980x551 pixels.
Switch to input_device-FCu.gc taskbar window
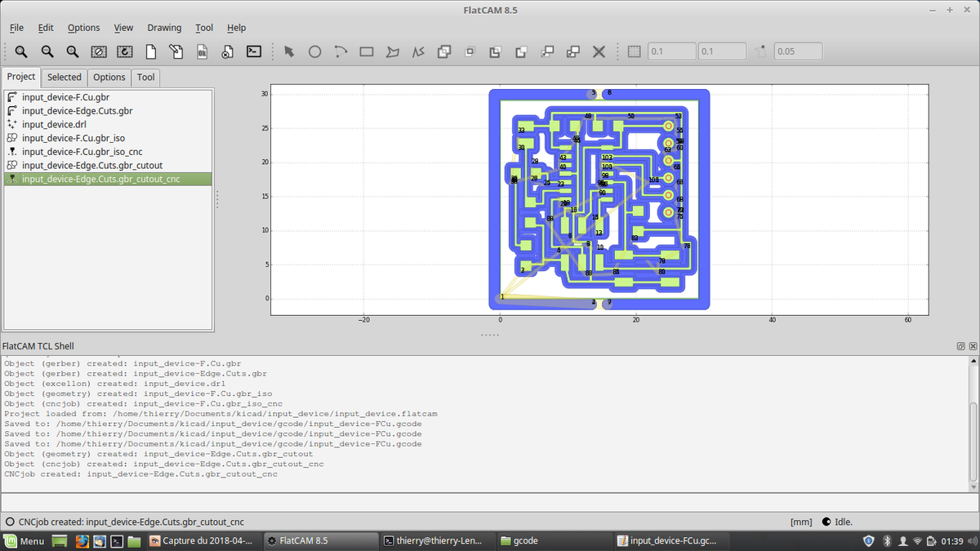click(670, 540)
